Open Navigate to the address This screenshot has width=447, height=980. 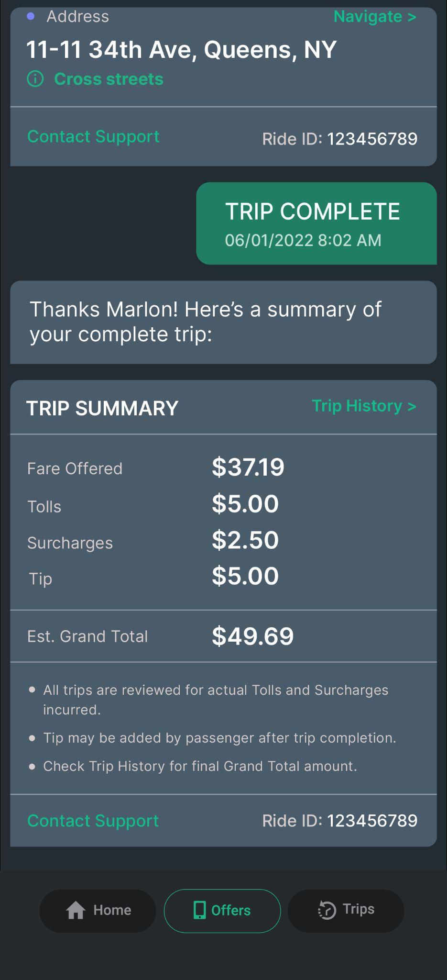(375, 17)
